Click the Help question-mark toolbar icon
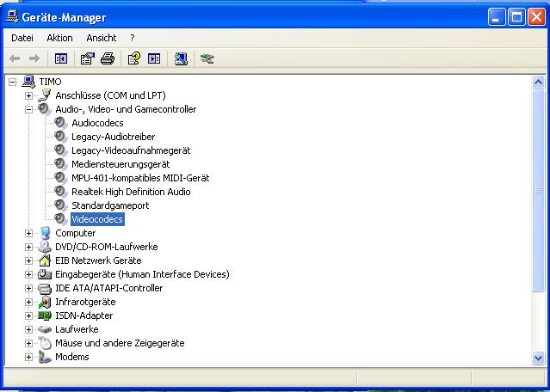 tap(134, 58)
